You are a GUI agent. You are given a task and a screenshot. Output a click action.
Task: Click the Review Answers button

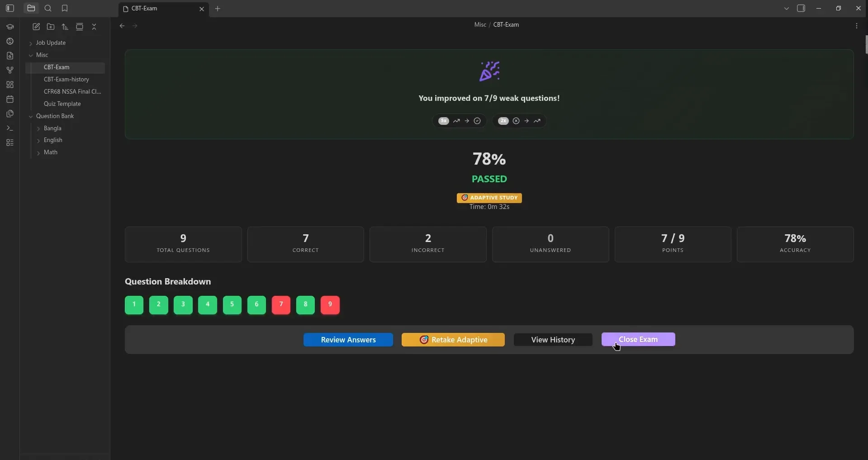pyautogui.click(x=348, y=340)
